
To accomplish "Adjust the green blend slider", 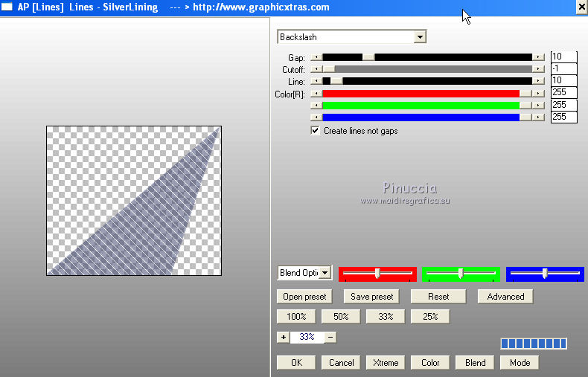I will click(461, 274).
